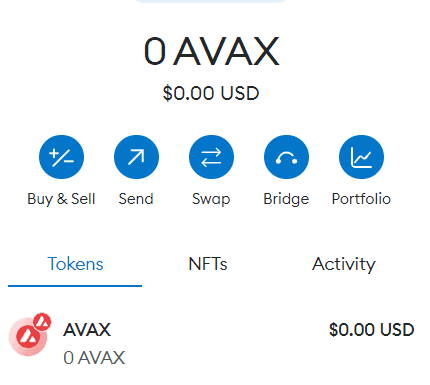Tap the Send arrow icon

pyautogui.click(x=136, y=157)
